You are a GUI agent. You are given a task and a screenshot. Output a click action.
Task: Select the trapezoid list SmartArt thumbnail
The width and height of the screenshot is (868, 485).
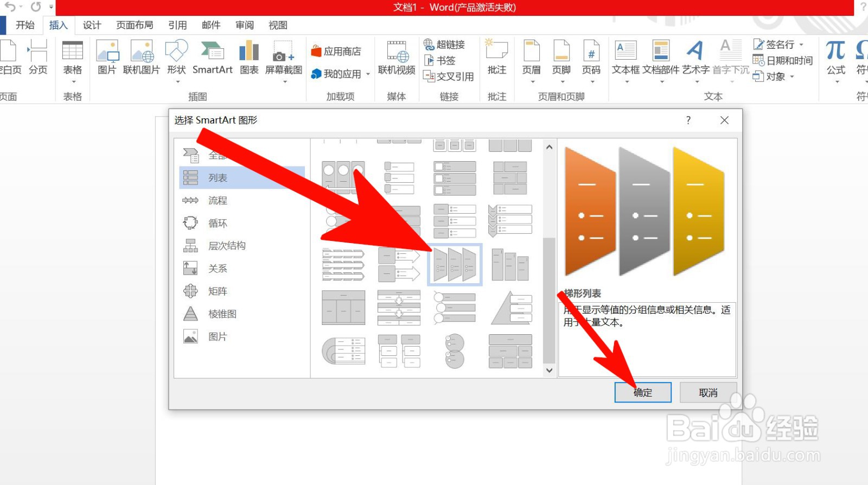[x=455, y=265]
